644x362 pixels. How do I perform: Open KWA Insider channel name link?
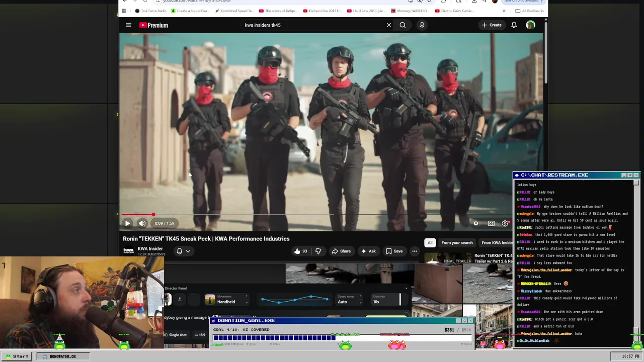pyautogui.click(x=150, y=248)
